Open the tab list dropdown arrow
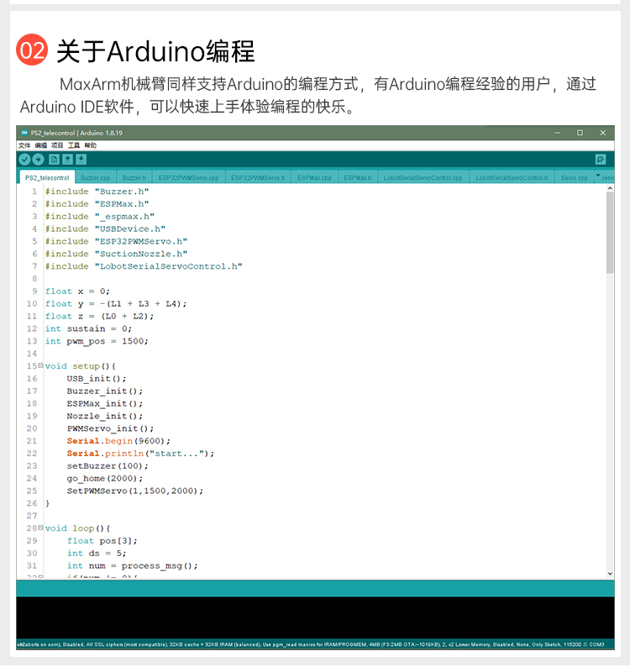The height and width of the screenshot is (672, 630). pos(598,176)
